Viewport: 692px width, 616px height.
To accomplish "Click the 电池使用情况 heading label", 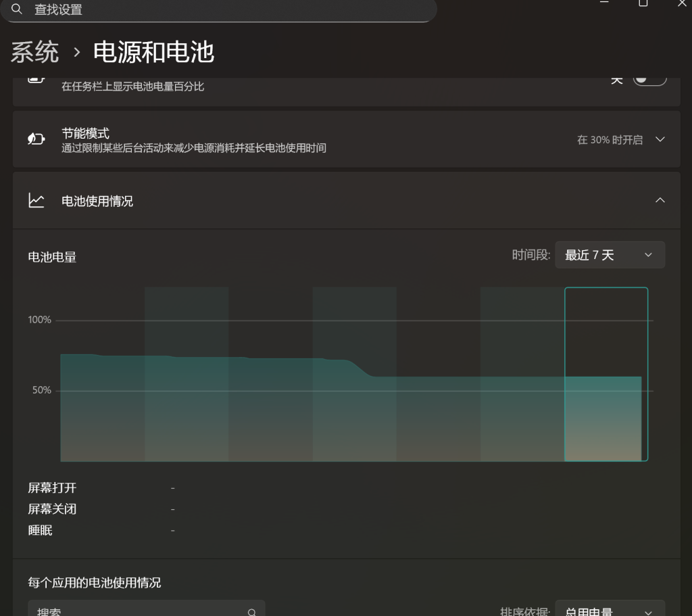I will (x=97, y=202).
